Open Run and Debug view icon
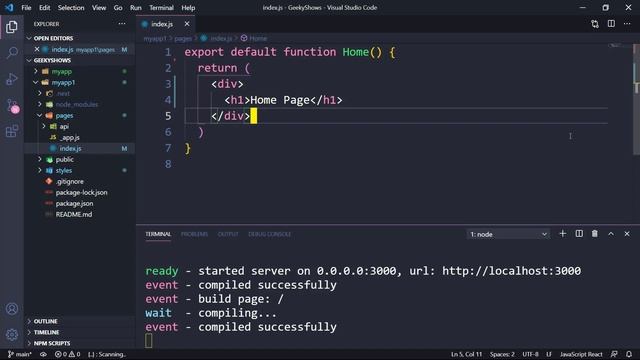This screenshot has height=360, width=640. 12,79
